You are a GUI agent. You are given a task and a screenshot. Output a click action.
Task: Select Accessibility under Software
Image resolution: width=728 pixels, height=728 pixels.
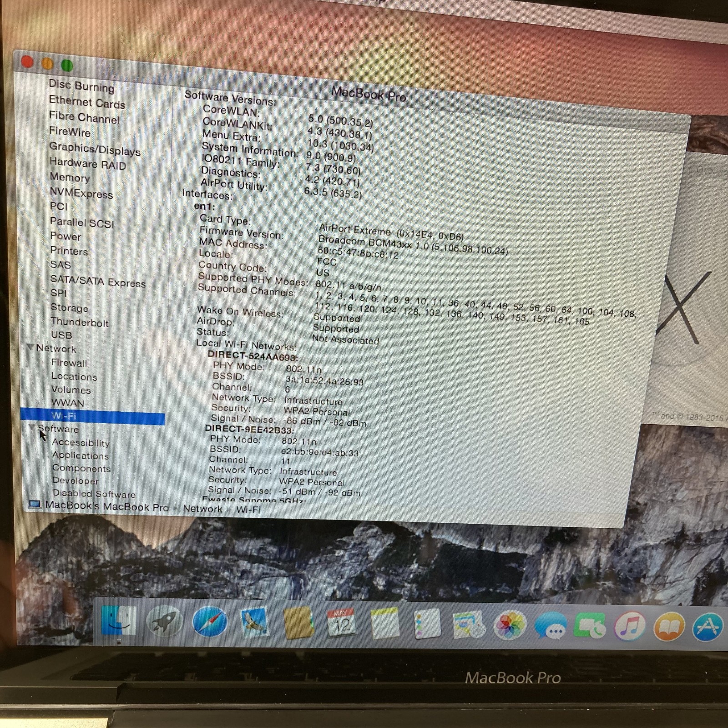pyautogui.click(x=81, y=442)
